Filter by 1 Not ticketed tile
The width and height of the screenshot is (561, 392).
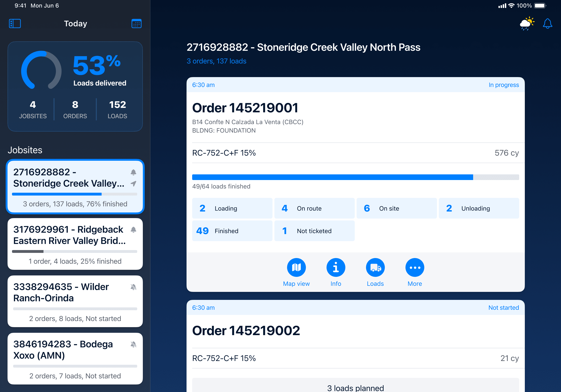(x=315, y=231)
